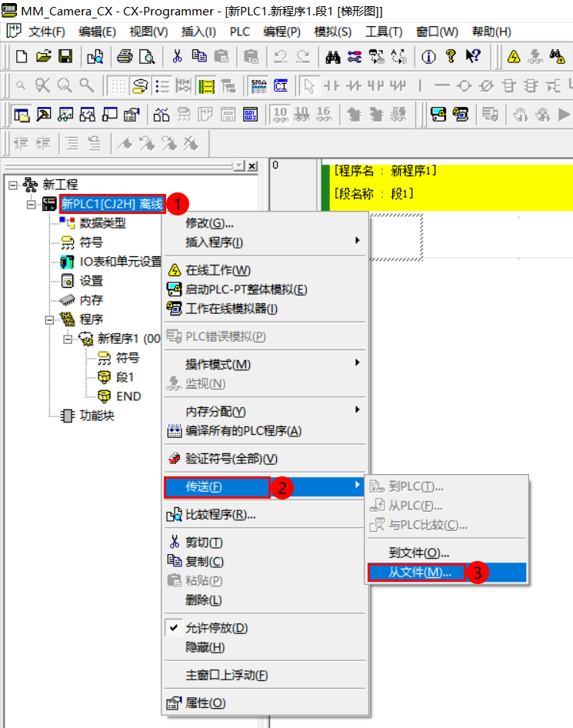The width and height of the screenshot is (573, 728).
Task: Click the yellow question mark Help icon
Action: (451, 57)
